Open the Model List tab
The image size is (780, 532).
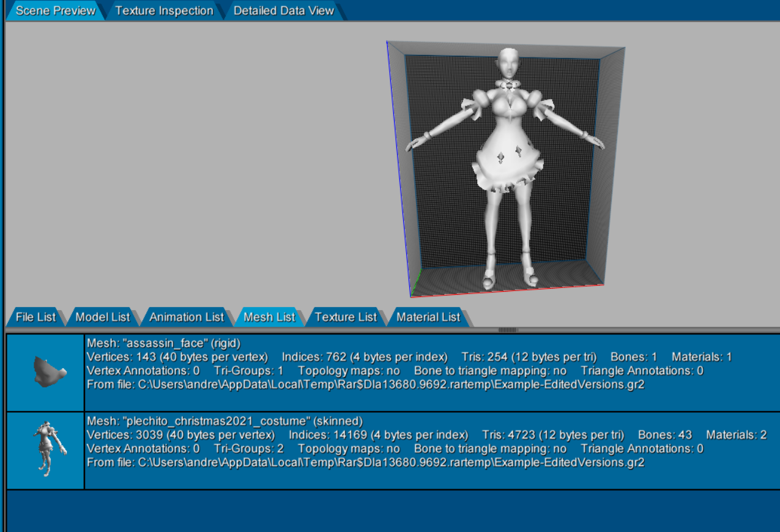coord(103,317)
